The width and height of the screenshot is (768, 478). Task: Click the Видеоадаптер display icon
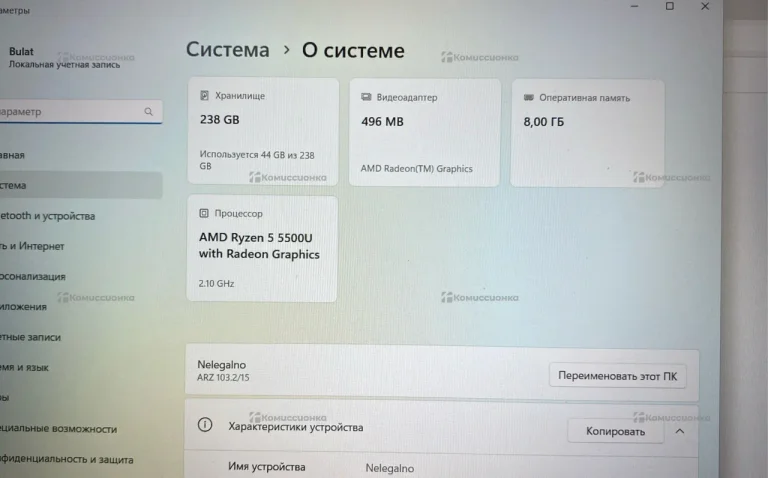[366, 97]
